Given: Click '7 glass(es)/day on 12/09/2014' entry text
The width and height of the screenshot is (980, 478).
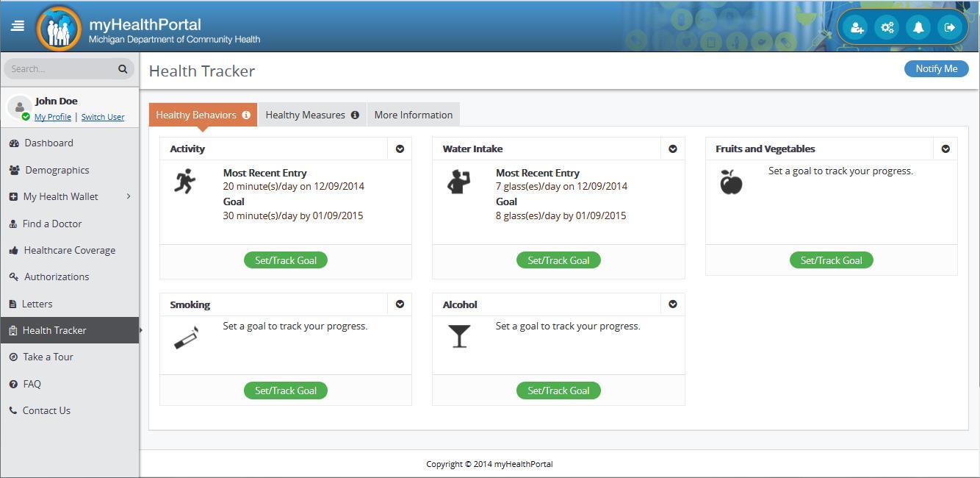Looking at the screenshot, I should tap(562, 186).
